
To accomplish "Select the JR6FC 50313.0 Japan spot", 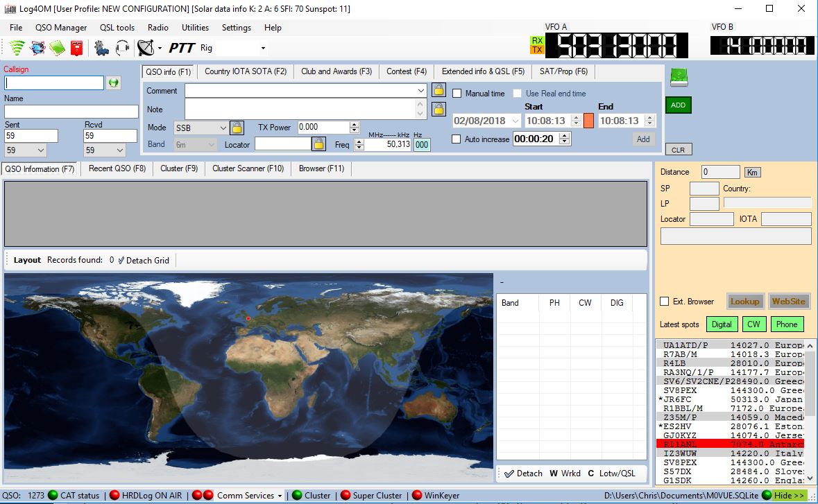I will [x=730, y=399].
